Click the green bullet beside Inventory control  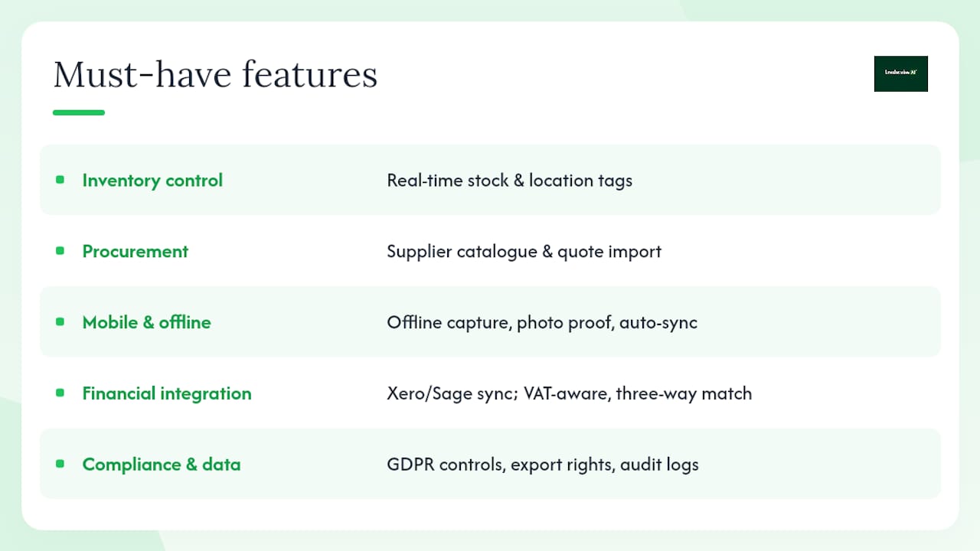click(x=60, y=180)
